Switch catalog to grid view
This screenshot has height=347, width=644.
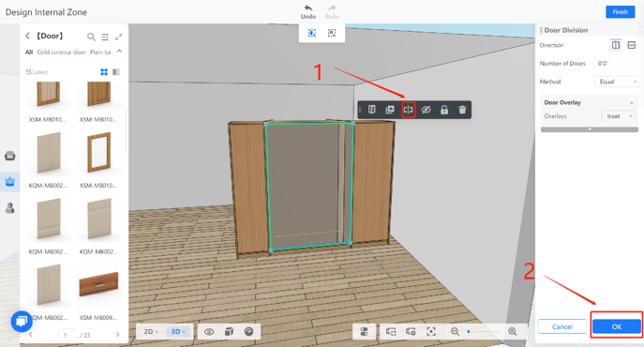(x=104, y=72)
